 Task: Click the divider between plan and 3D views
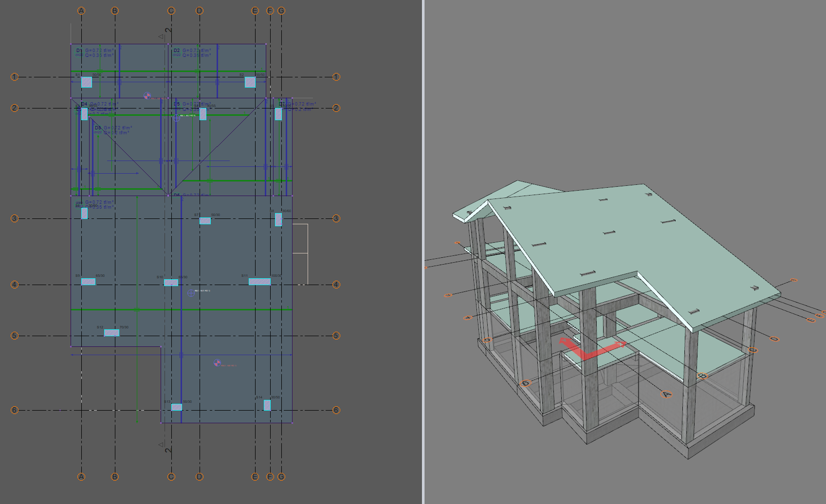(x=423, y=252)
